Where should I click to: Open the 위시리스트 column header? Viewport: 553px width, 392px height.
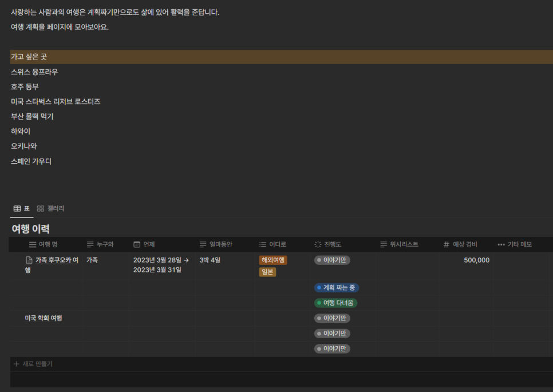(407, 244)
